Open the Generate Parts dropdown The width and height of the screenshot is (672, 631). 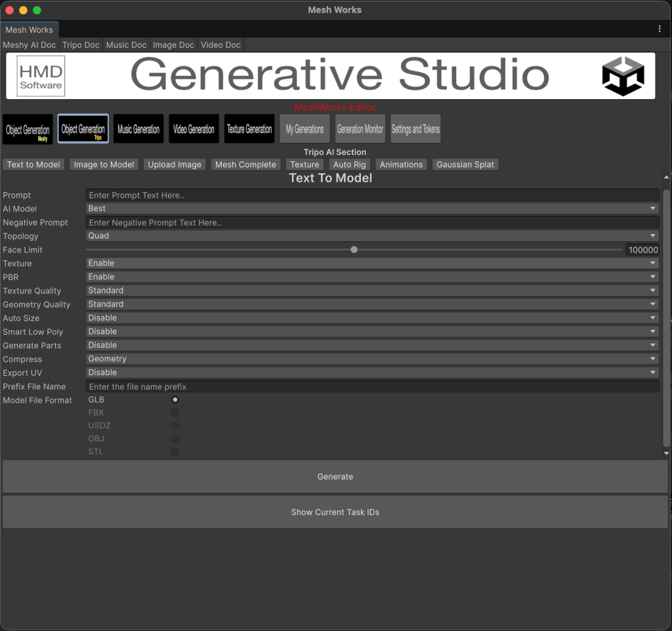click(372, 345)
